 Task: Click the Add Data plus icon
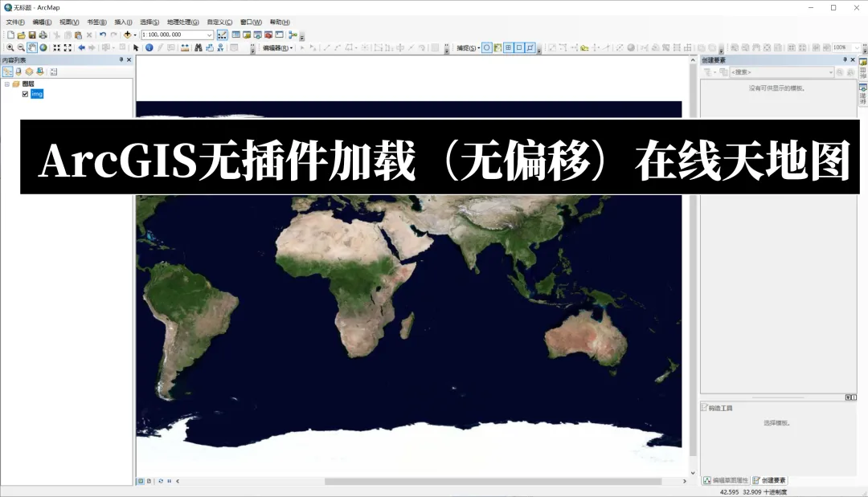coord(127,35)
